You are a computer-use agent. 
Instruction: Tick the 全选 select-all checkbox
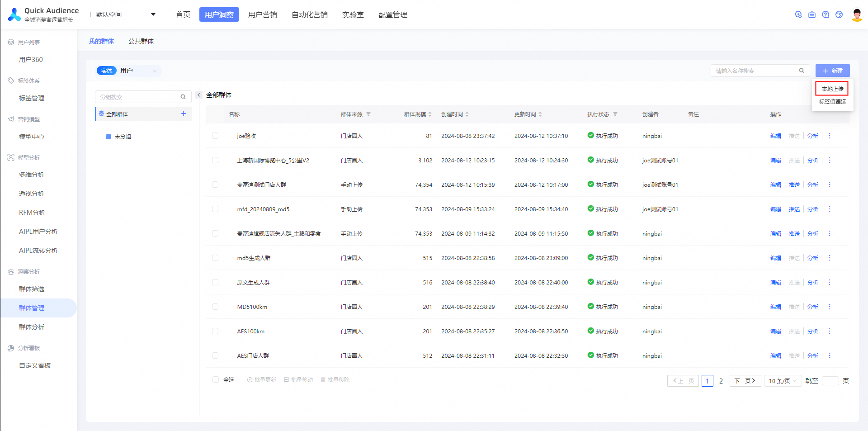[x=216, y=379]
